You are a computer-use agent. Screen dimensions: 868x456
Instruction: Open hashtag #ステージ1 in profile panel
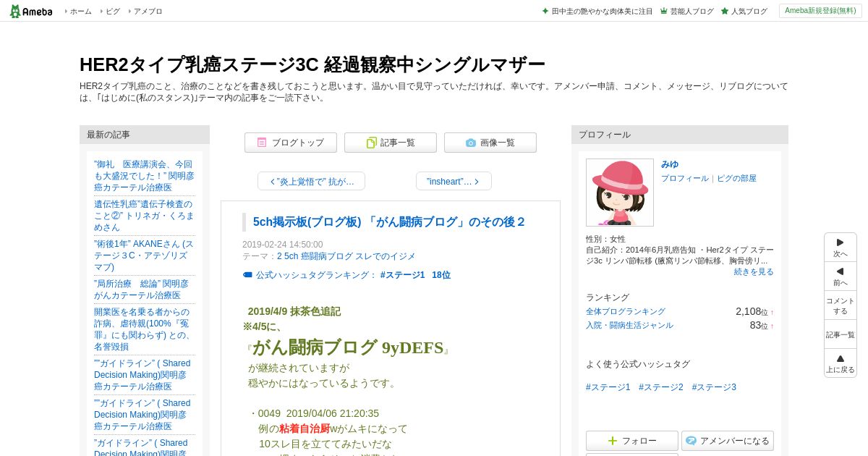[x=608, y=387]
